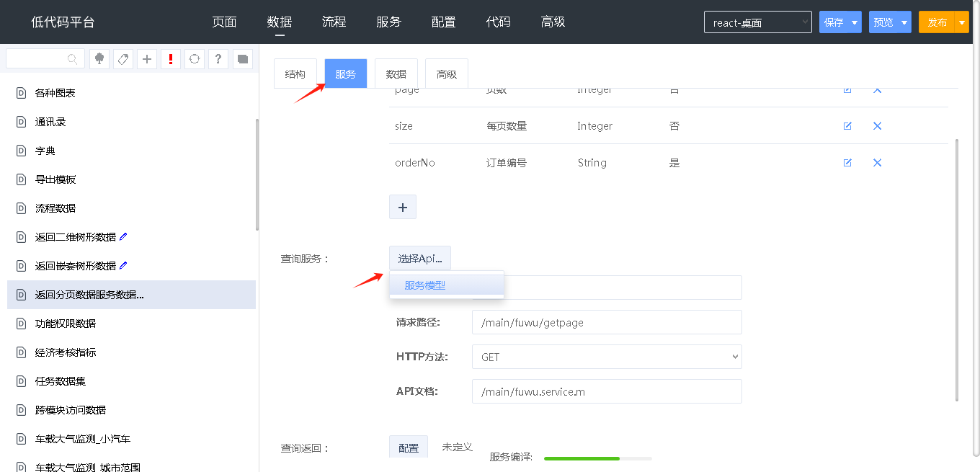
Task: Click the red exclamation mark icon
Action: coord(171,59)
